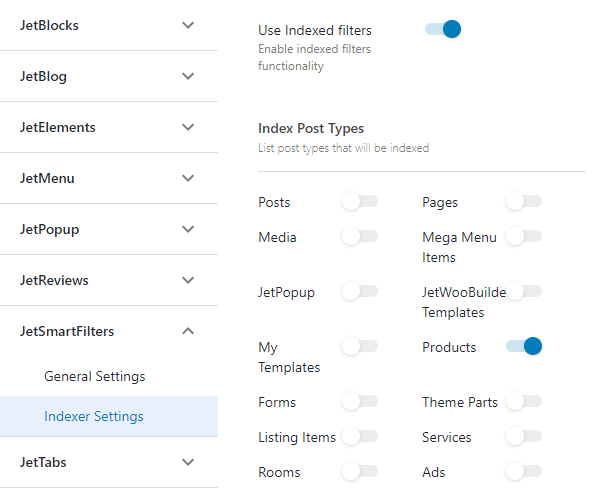Image resolution: width=600 pixels, height=500 pixels.
Task: Click the JetBlocks sidebar label
Action: click(x=49, y=25)
